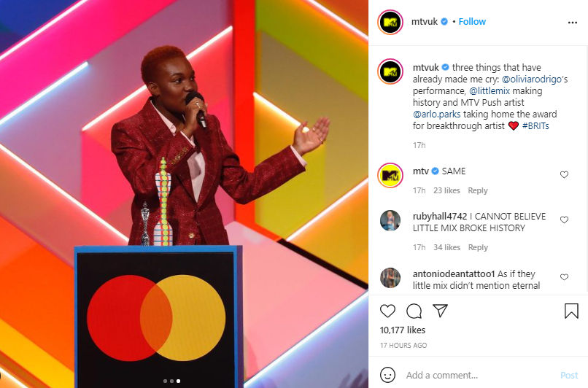This screenshot has height=388, width=588.
Task: Reply to the mtv comment
Action: pyautogui.click(x=478, y=190)
